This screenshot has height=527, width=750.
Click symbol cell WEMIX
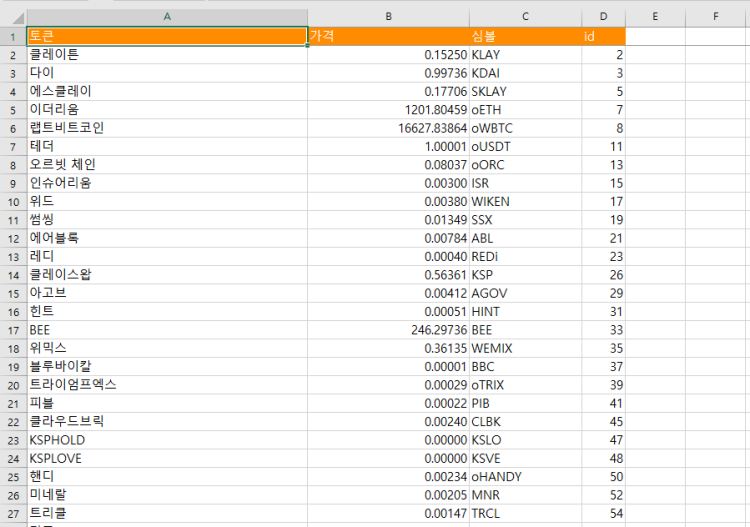(x=525, y=348)
